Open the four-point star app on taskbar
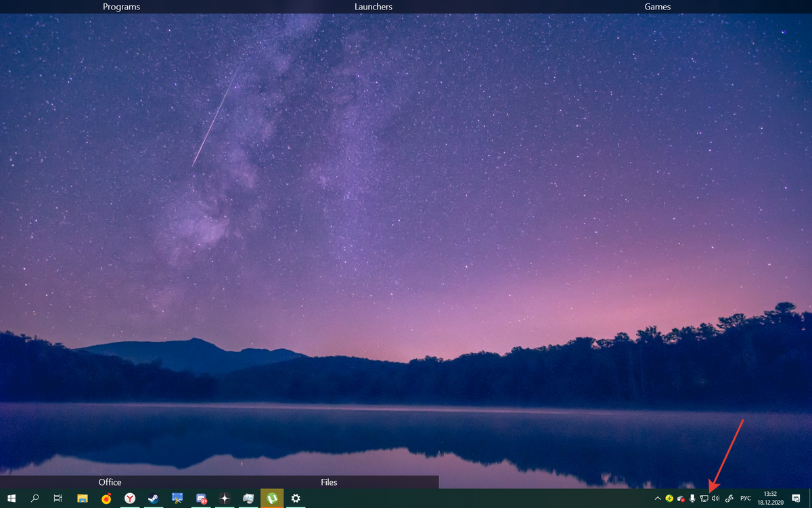 (225, 499)
